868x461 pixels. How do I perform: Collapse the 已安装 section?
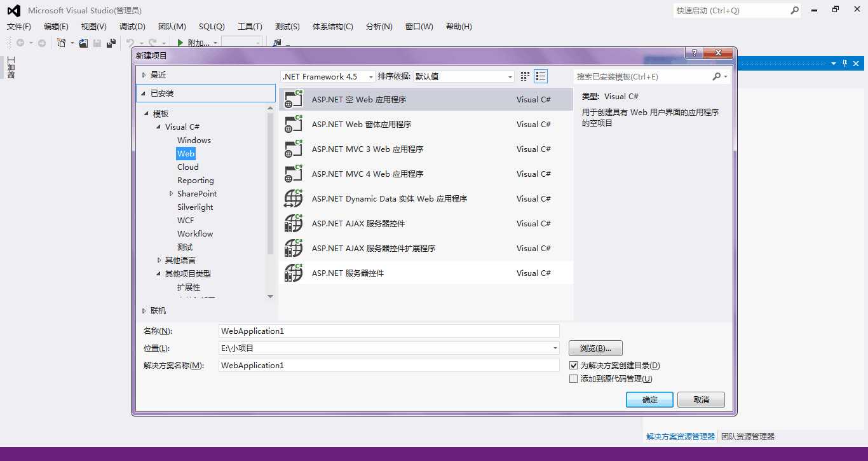pyautogui.click(x=144, y=93)
